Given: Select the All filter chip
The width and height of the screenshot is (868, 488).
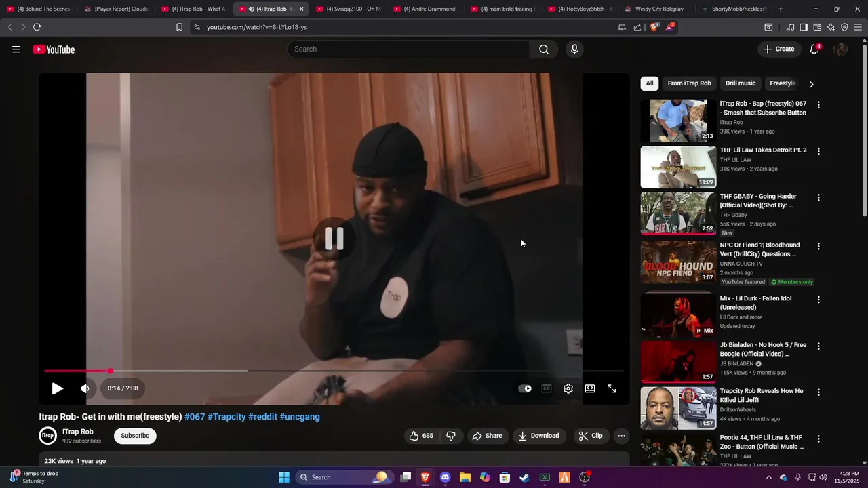Looking at the screenshot, I should (650, 83).
